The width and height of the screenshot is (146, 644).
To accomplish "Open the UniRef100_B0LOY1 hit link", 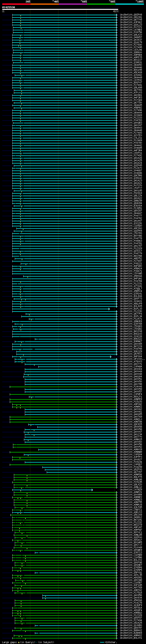I will (131, 638).
